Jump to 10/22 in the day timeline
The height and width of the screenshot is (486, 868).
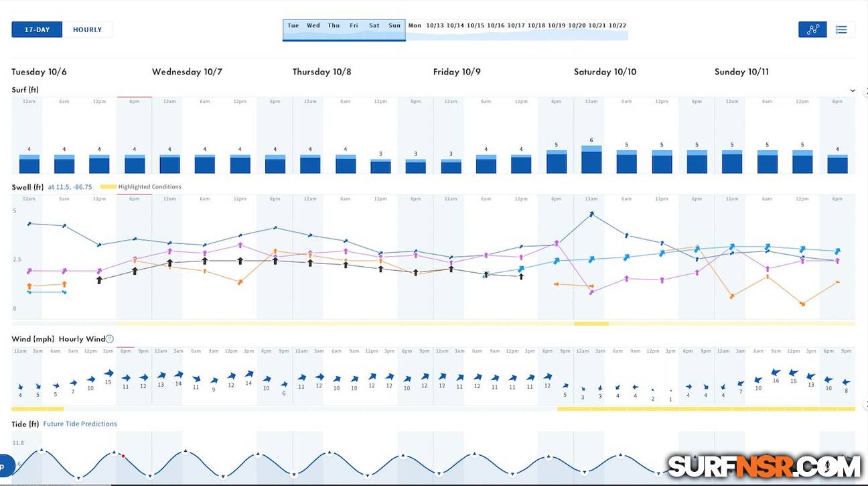coord(618,25)
